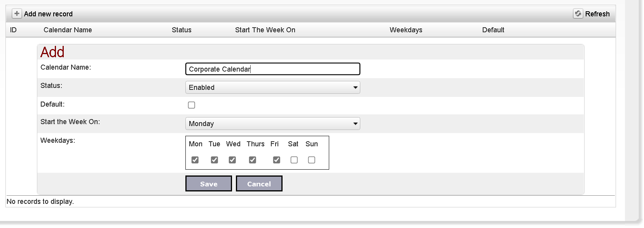
Task: Focus the Calendar Name text field
Action: click(273, 69)
